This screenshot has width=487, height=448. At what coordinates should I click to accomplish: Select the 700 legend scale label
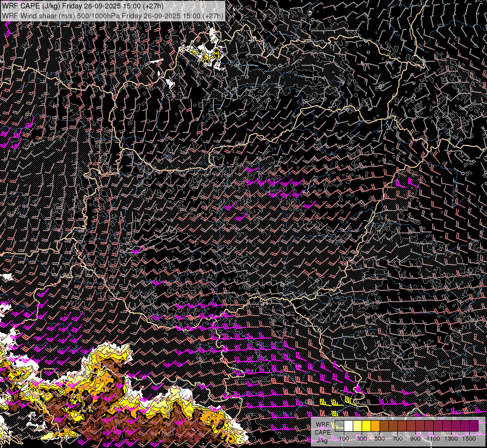[397, 438]
